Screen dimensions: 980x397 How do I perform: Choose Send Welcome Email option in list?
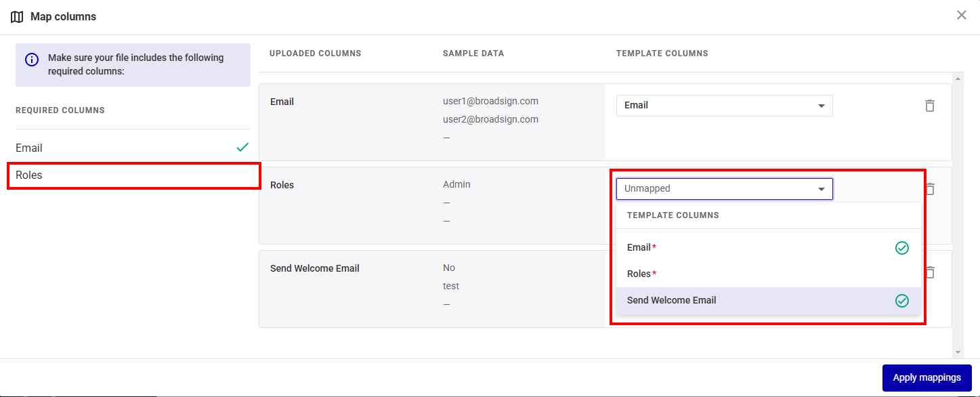click(671, 301)
